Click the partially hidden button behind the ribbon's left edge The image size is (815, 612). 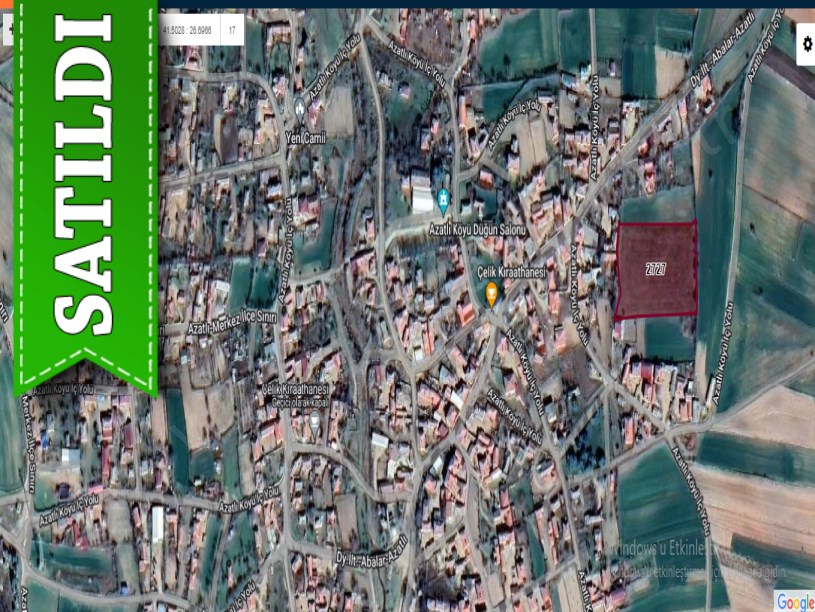click(9, 31)
